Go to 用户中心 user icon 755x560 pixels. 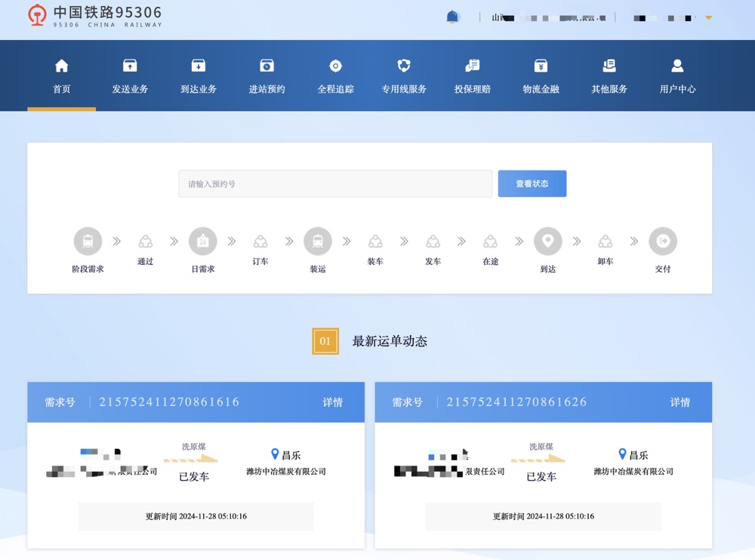677,66
